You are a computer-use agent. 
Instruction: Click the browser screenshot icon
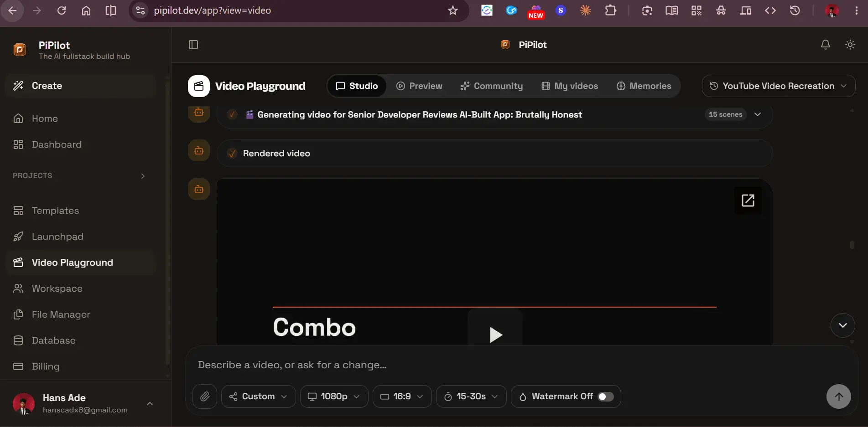click(x=647, y=10)
